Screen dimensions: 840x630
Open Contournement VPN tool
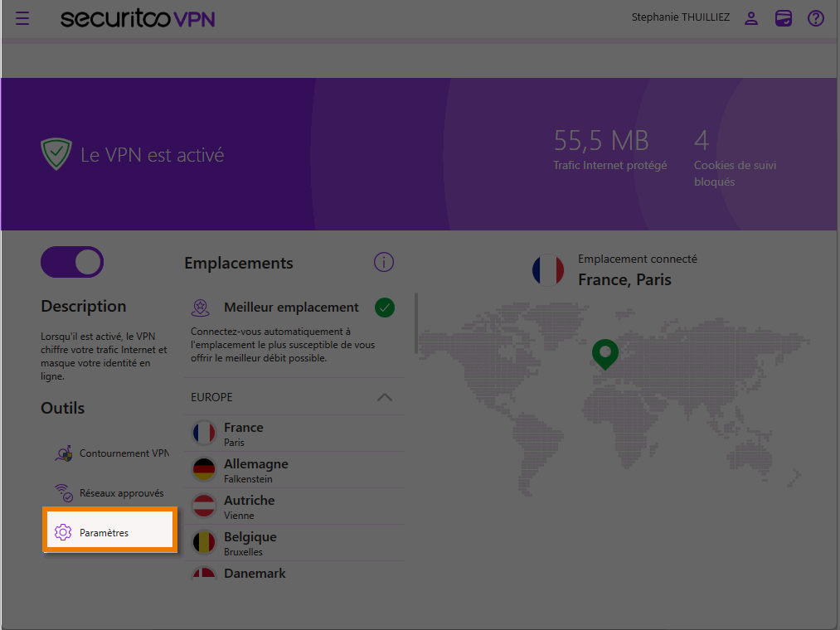coord(112,453)
